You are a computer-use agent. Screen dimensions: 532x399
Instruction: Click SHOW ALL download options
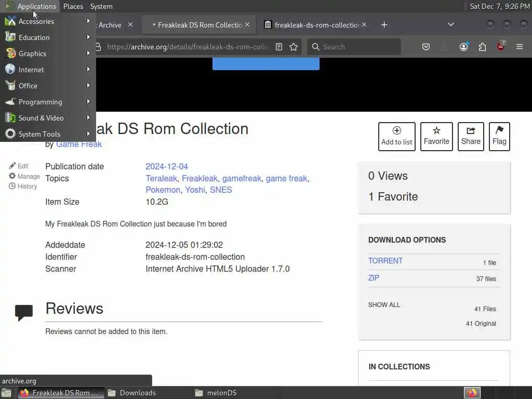(384, 304)
